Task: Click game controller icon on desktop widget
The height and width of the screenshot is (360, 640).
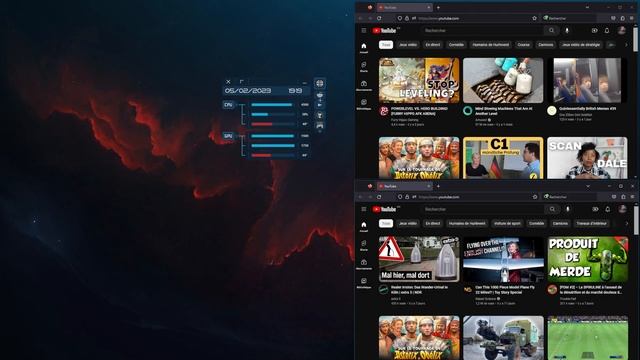Action: click(320, 125)
